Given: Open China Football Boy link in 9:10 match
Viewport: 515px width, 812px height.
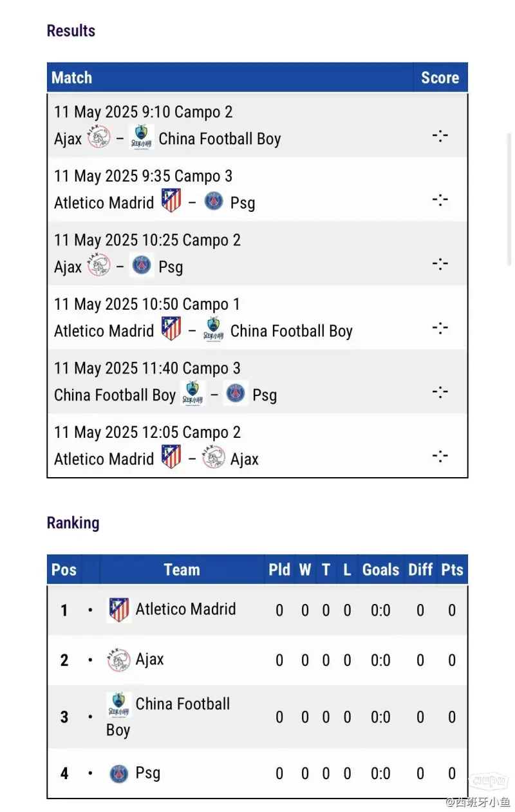Looking at the screenshot, I should click(x=220, y=138).
